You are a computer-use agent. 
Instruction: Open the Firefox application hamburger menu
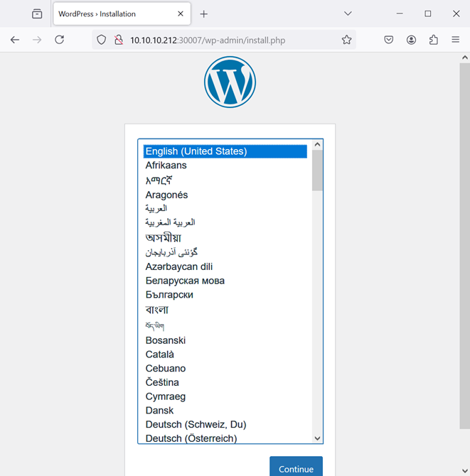[455, 40]
